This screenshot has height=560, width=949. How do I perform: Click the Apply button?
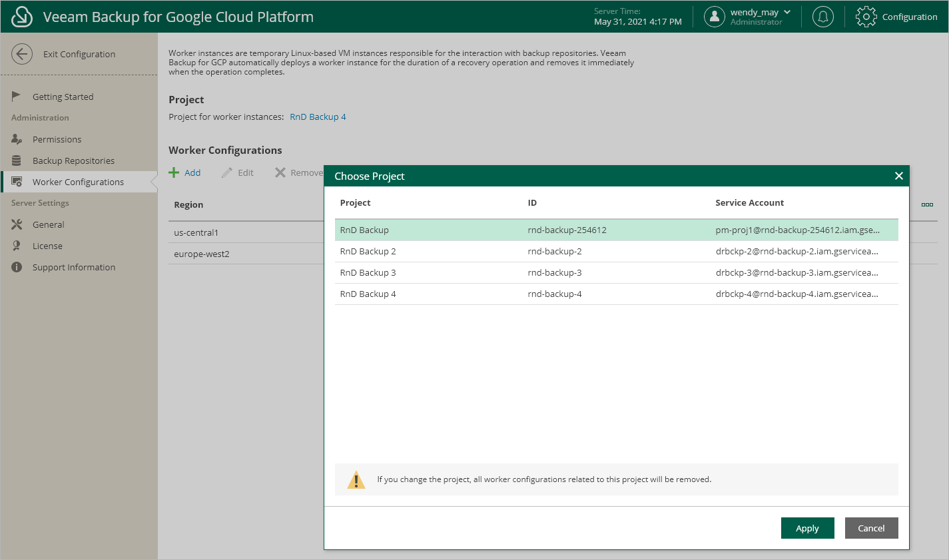[x=807, y=528]
